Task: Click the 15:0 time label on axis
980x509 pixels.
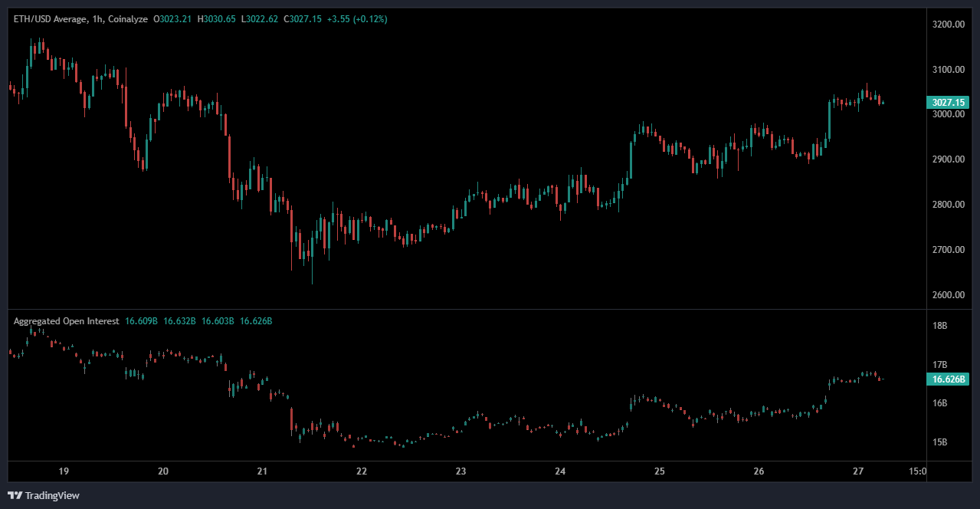Action: pos(916,471)
